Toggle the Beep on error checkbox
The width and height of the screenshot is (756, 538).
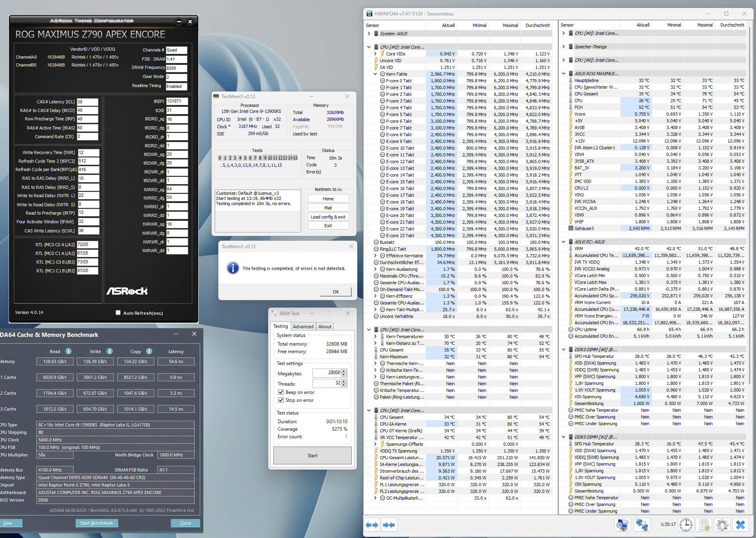281,392
